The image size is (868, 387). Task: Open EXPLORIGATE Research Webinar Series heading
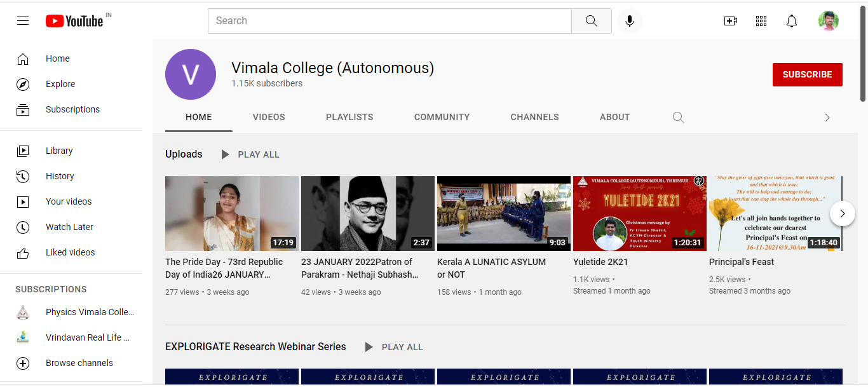[255, 347]
